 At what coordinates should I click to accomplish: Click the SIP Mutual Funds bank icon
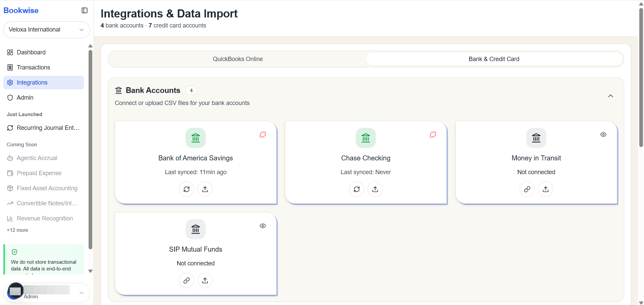click(x=196, y=229)
